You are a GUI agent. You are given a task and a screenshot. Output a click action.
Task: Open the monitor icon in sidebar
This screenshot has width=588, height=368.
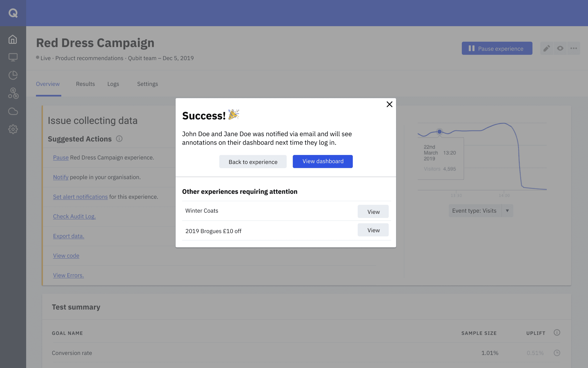tap(13, 57)
